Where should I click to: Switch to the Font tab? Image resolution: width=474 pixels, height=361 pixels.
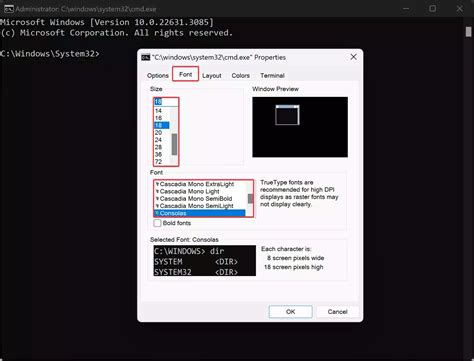(186, 74)
